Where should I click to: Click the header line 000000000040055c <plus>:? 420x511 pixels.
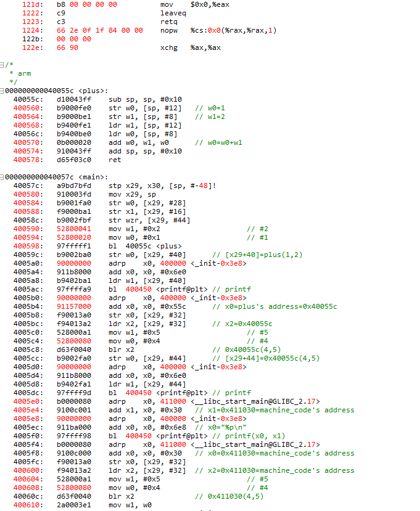click(x=56, y=91)
